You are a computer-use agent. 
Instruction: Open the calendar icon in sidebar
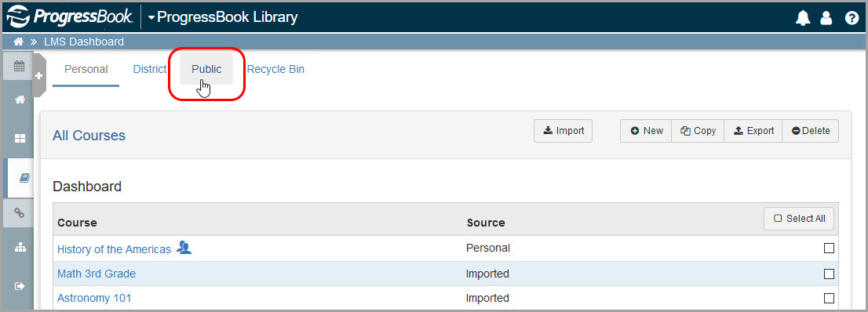(x=20, y=66)
